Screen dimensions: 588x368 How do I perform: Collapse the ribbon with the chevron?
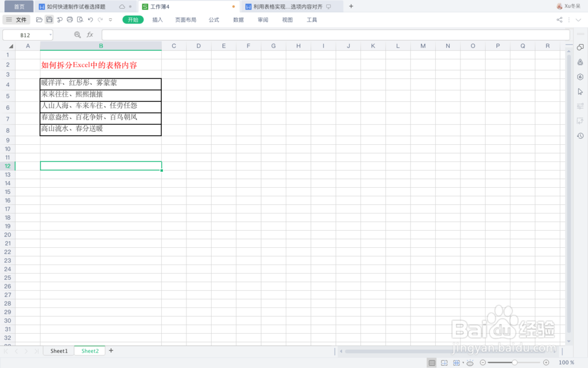click(579, 20)
